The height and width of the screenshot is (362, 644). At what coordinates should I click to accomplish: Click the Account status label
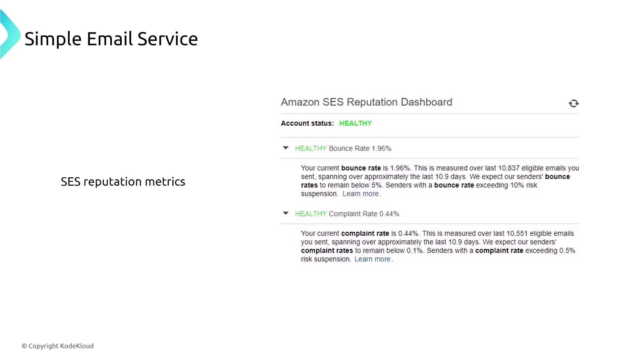pyautogui.click(x=307, y=123)
